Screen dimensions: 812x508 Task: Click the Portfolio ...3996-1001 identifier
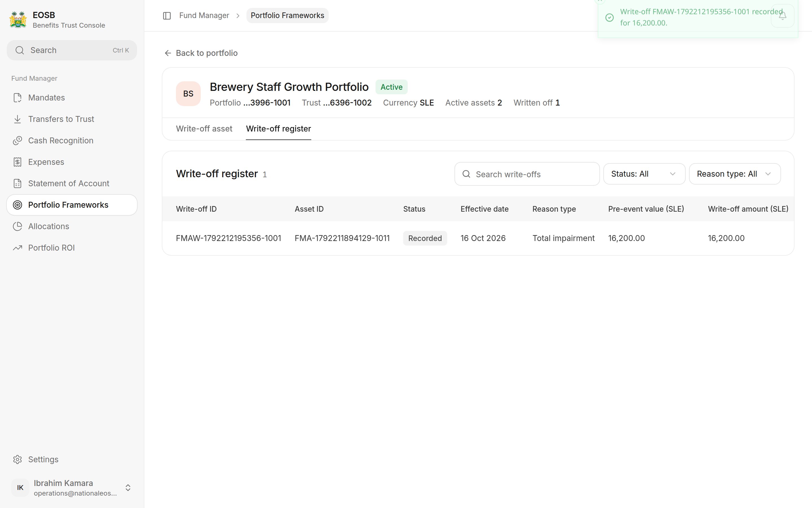(x=250, y=103)
